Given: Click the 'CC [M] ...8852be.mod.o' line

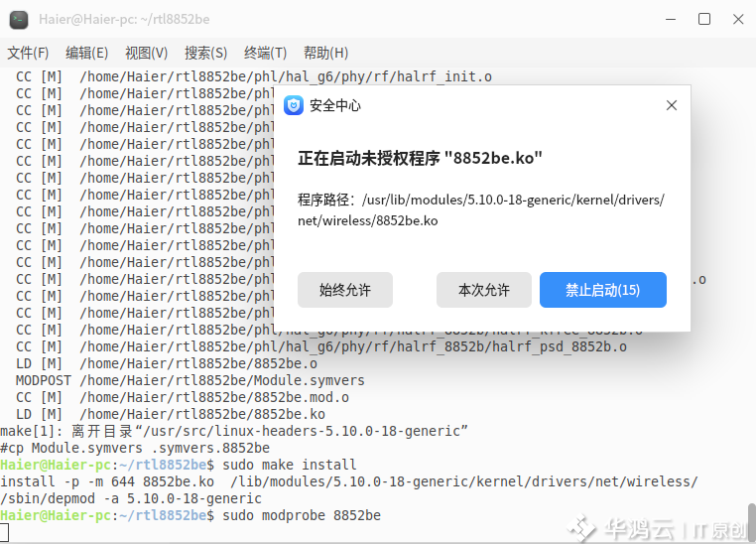Looking at the screenshot, I should [x=183, y=397].
